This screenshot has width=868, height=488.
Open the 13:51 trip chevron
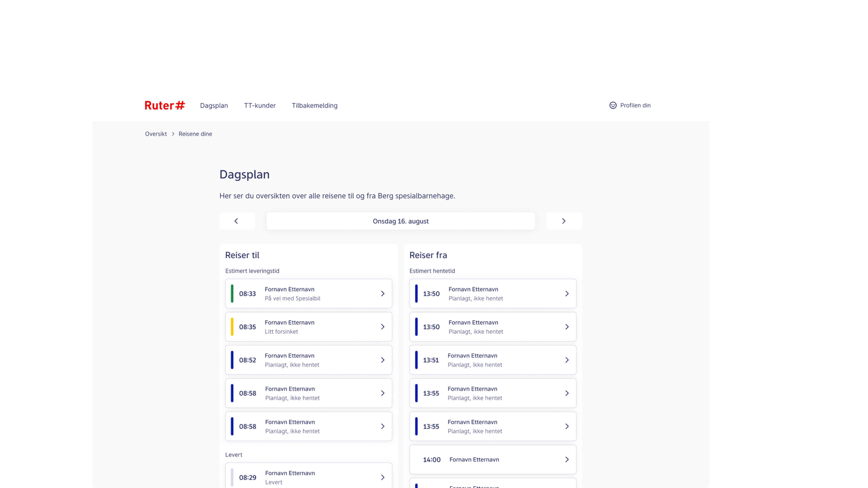click(566, 360)
